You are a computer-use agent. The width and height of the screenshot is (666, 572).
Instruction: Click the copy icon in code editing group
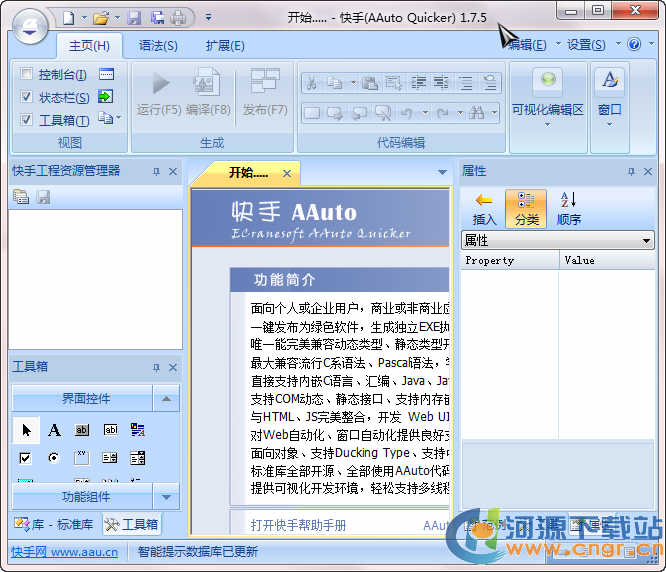click(x=334, y=83)
